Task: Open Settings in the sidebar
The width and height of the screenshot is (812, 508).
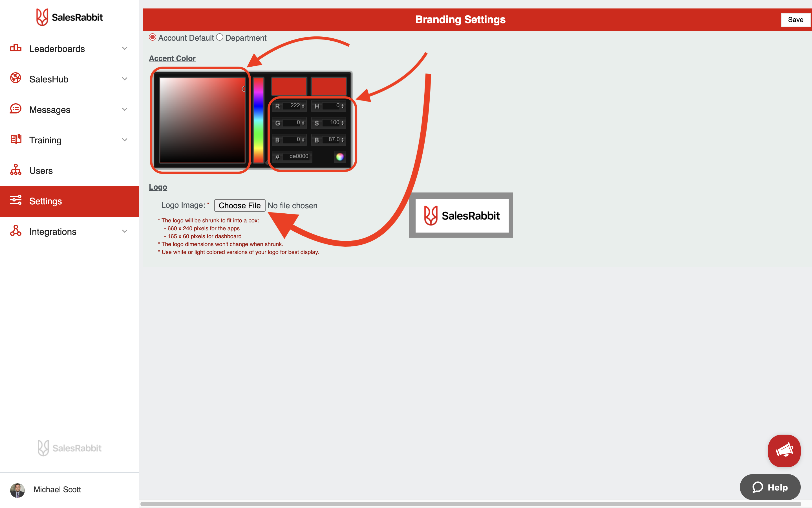Action: 69,201
